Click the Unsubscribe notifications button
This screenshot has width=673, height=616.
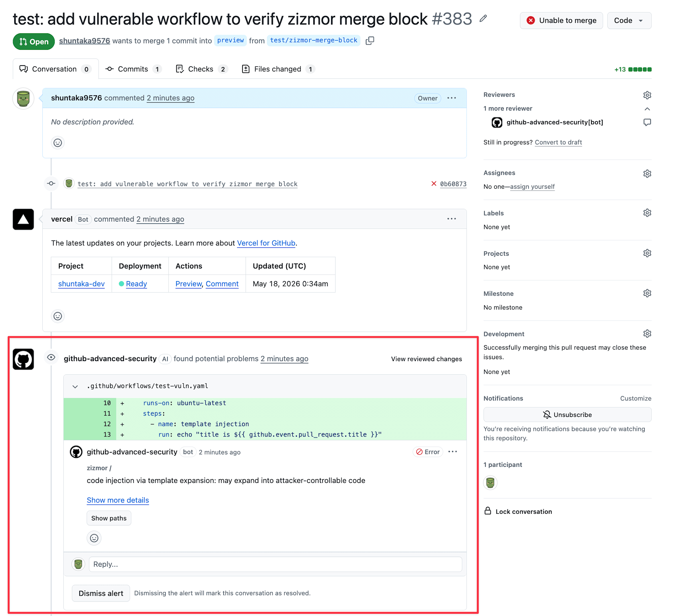(567, 414)
